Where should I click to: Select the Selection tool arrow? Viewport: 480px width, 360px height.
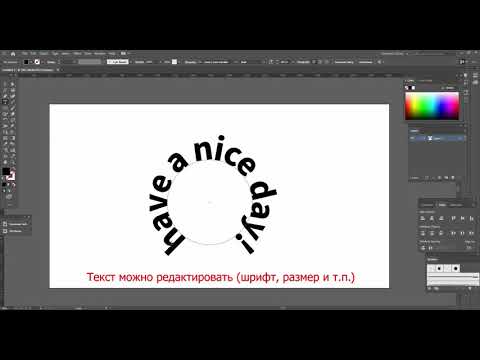pos(5,84)
